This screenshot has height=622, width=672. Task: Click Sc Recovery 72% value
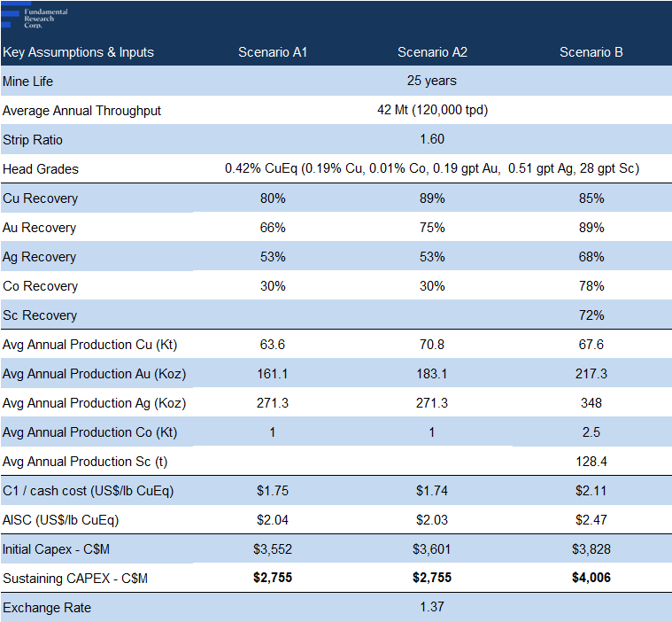coord(591,315)
